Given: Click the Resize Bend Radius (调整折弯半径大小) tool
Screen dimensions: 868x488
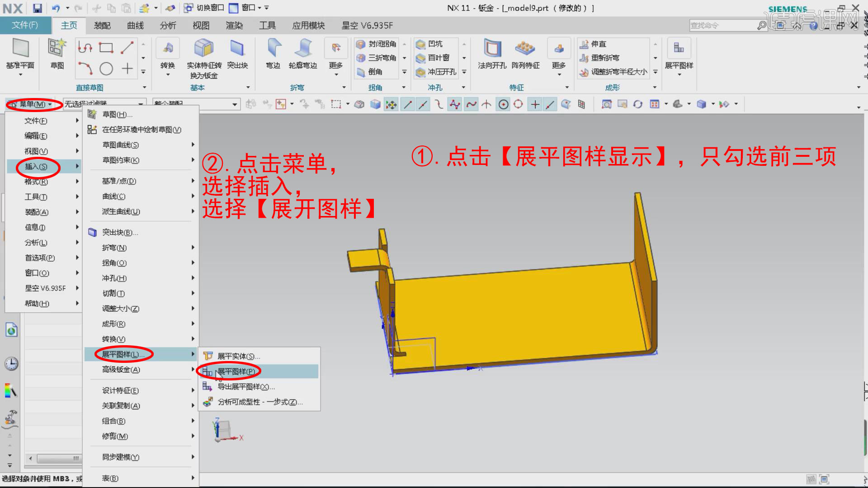Looking at the screenshot, I should pos(613,72).
